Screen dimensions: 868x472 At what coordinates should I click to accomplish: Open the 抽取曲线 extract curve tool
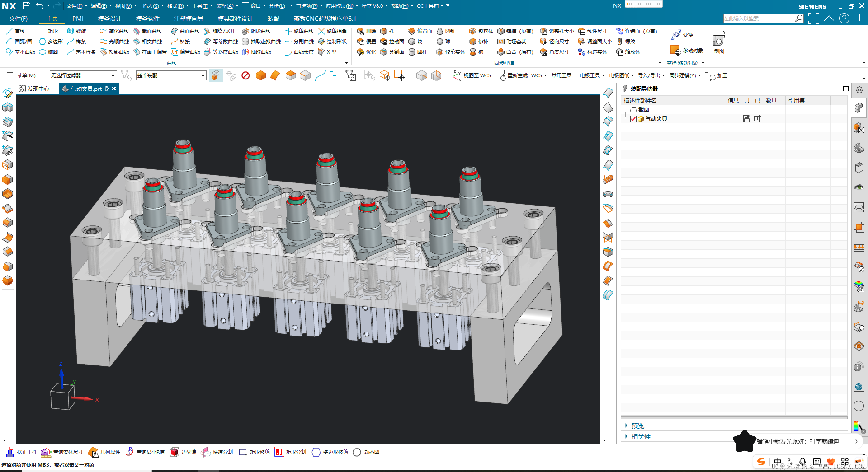point(256,52)
